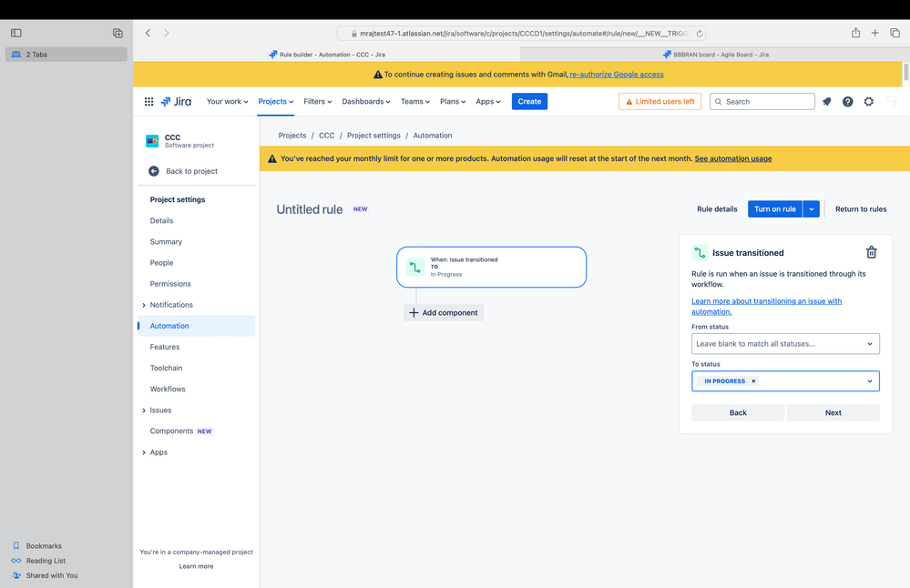Click the Search field
910x588 pixels.
(x=762, y=101)
